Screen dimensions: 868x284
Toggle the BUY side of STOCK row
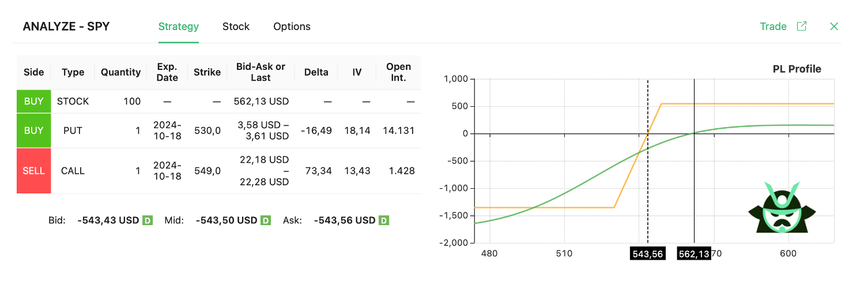pyautogui.click(x=34, y=102)
